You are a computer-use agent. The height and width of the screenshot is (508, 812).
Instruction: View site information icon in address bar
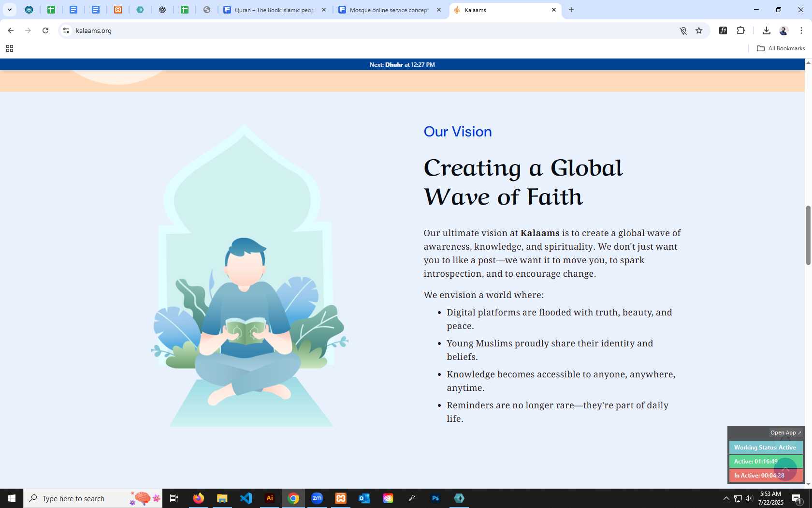[66, 30]
